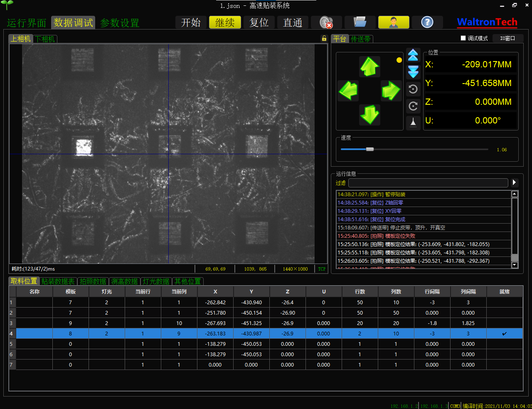The image size is (532, 409).
Task: Enable the 调试模式 checkbox
Action: pyautogui.click(x=463, y=38)
